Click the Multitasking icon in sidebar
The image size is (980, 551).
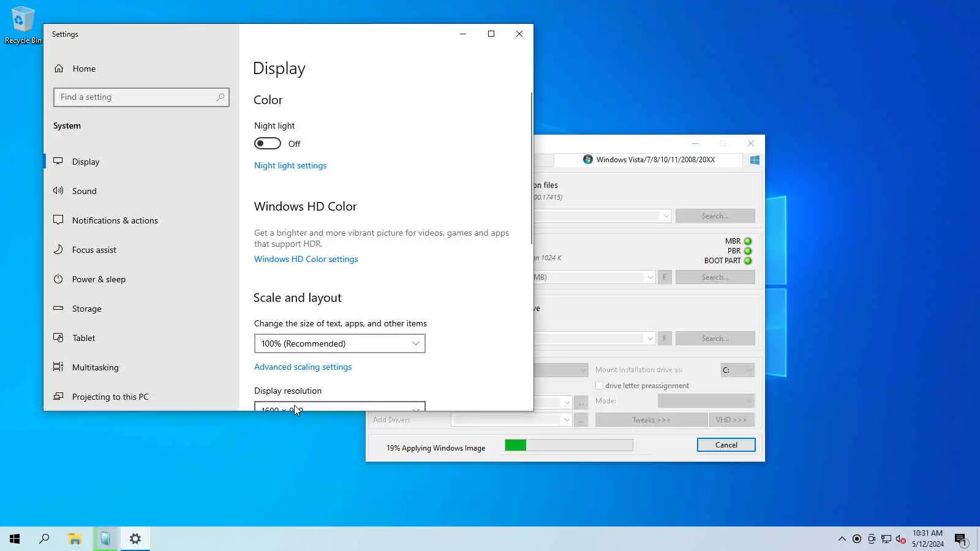pos(58,367)
